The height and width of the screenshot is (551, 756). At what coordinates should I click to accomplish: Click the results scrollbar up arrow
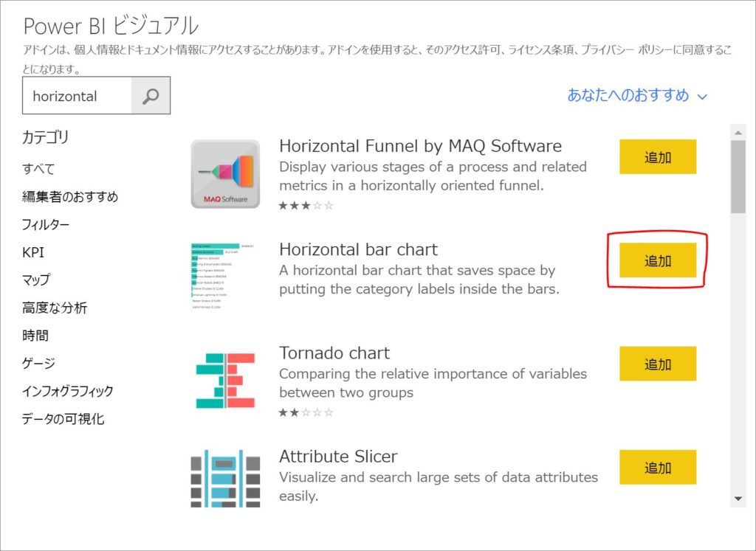738,133
